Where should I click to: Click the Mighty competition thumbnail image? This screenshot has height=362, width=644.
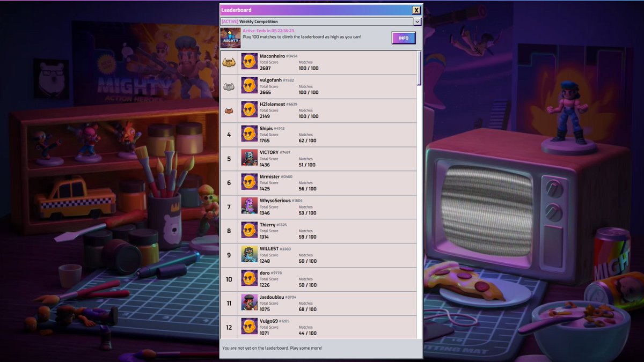tap(230, 38)
